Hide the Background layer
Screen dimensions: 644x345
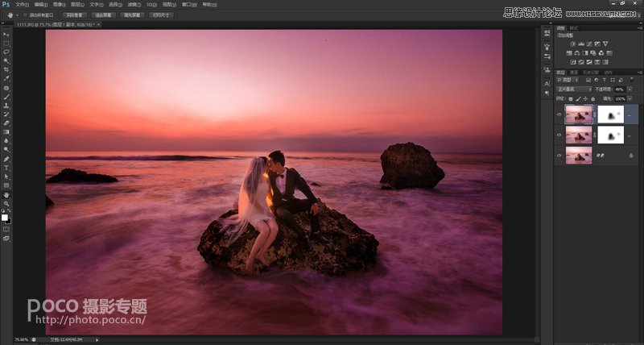pyautogui.click(x=559, y=156)
